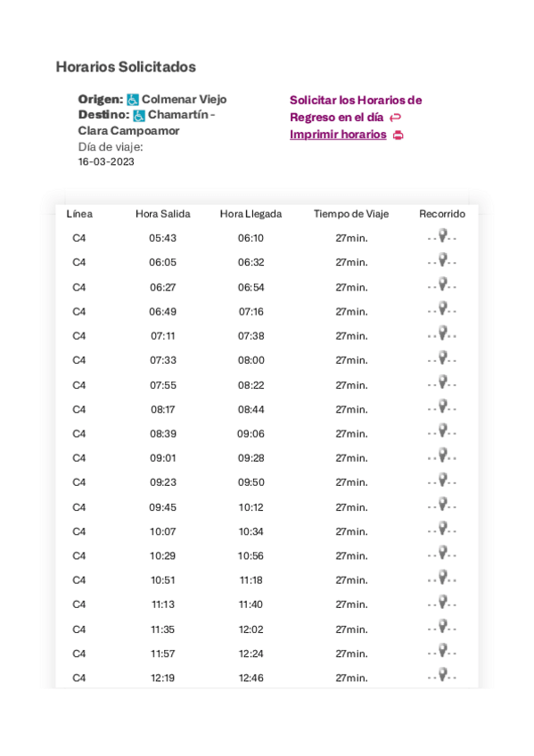Select the Recorrido pin on the 11:57 row
This screenshot has width=534, height=756.
click(x=443, y=650)
